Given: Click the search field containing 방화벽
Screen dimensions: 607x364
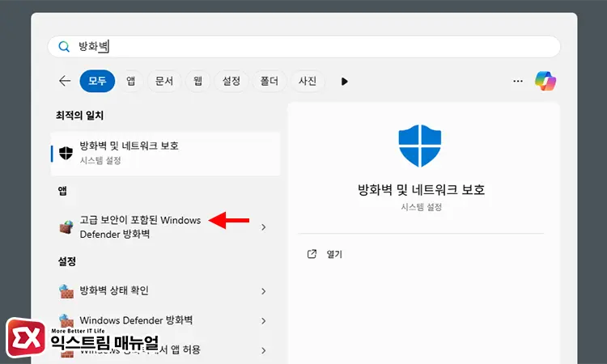Looking at the screenshot, I should click(x=303, y=47).
